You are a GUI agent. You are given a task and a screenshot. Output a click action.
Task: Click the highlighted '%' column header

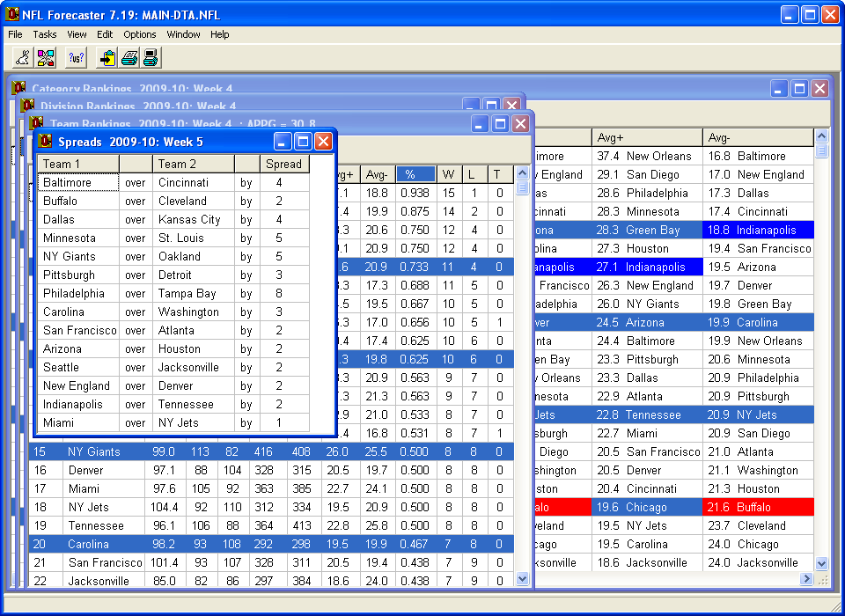(x=415, y=174)
